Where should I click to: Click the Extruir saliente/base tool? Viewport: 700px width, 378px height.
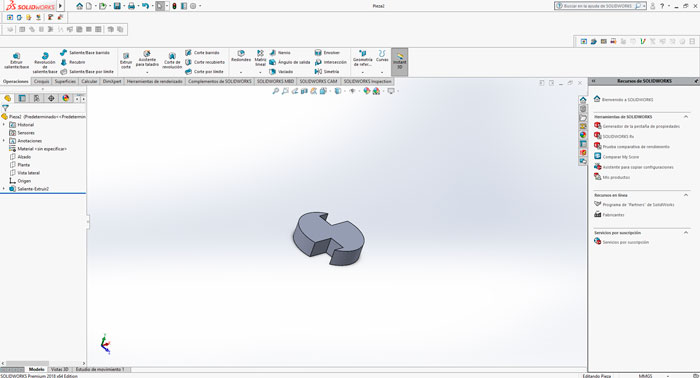pyautogui.click(x=17, y=61)
